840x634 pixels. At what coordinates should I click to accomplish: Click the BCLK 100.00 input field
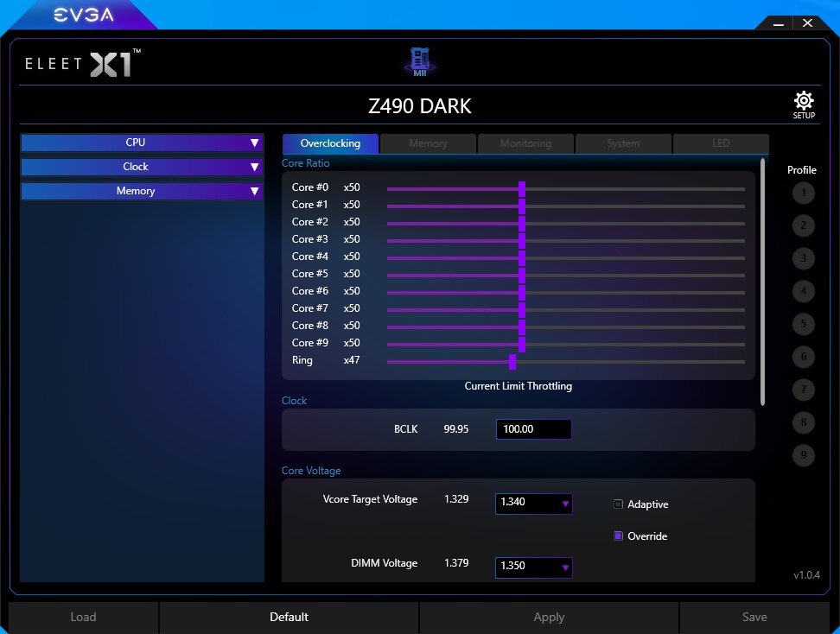click(533, 429)
